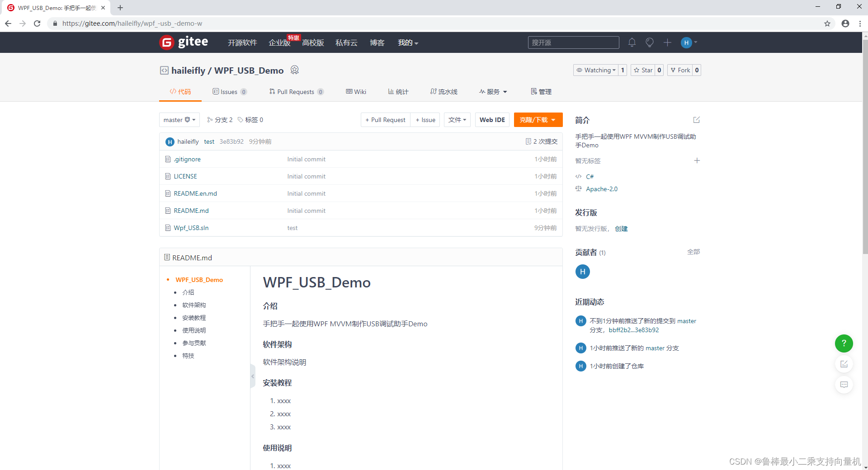Click the + Issue button

coord(425,120)
